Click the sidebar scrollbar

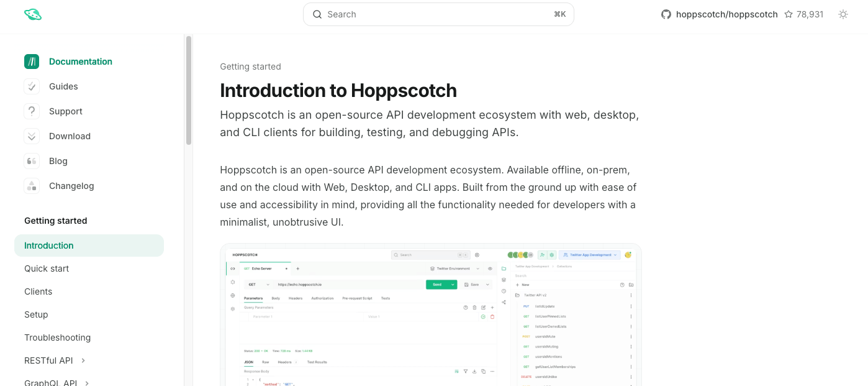coord(188,90)
